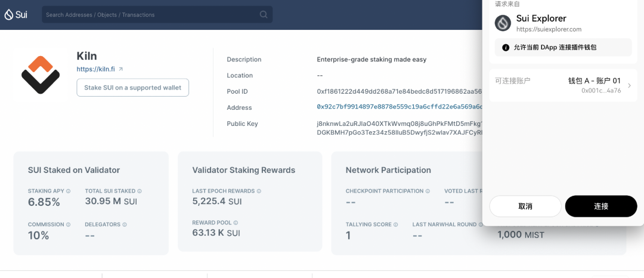Viewport: 644px width, 278px height.
Task: Expand the 钱包 A - 账户 01 account chevron
Action: pyautogui.click(x=629, y=85)
